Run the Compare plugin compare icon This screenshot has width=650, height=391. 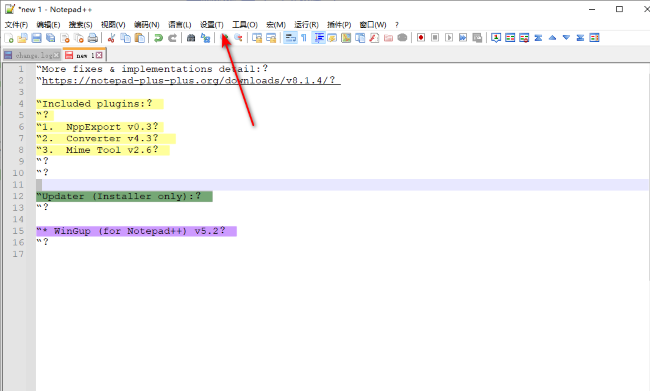pos(510,38)
